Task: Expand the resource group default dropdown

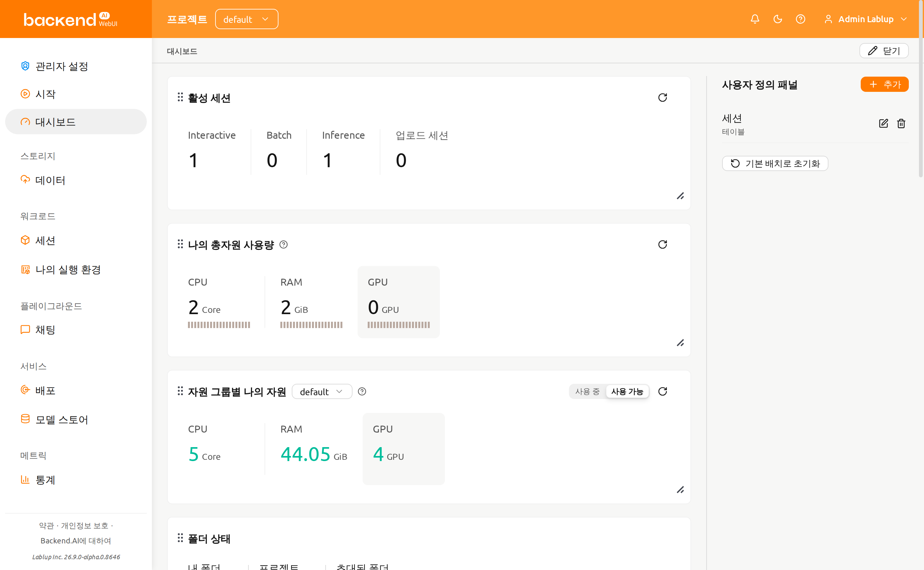Action: point(322,392)
